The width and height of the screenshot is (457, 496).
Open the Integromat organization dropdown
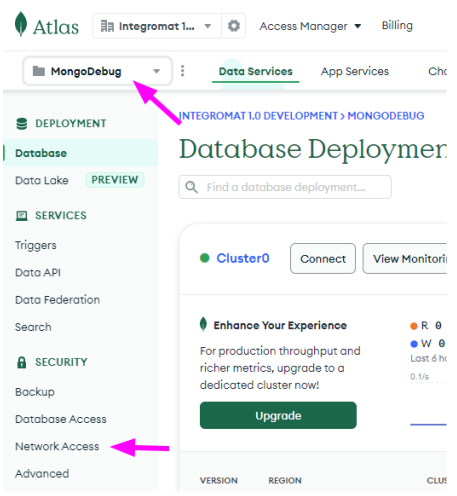click(157, 26)
